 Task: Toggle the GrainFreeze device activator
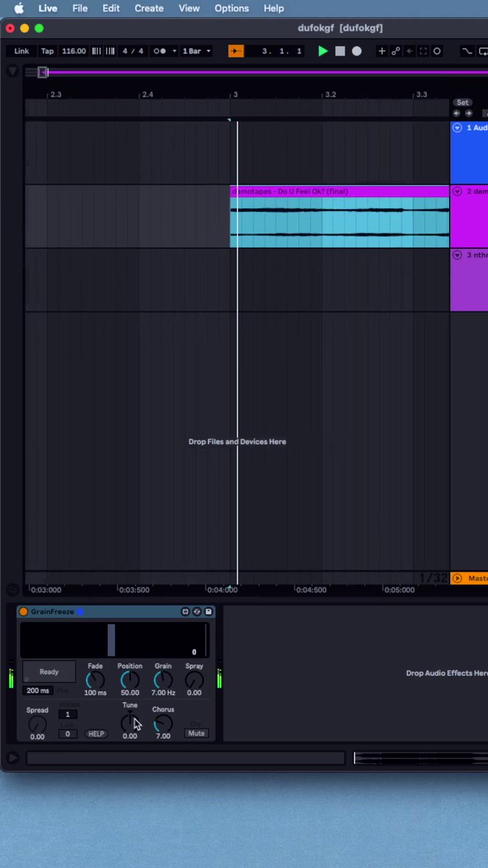pyautogui.click(x=23, y=612)
